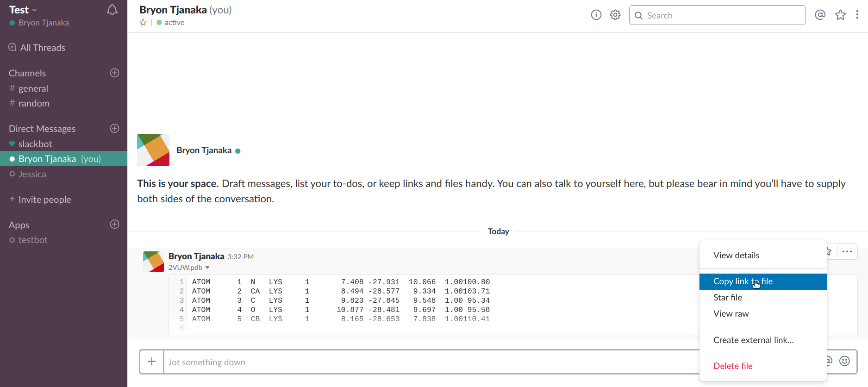
Task: Click the Direct Messages section heading
Action: (42, 129)
